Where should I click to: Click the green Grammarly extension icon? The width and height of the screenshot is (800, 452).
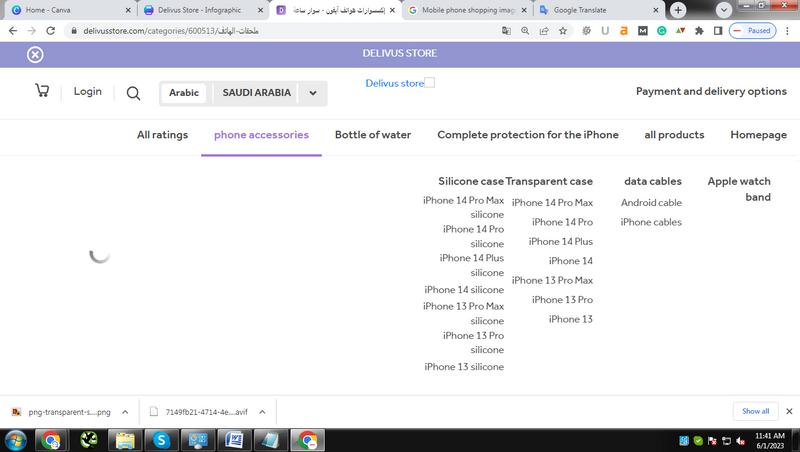click(x=661, y=31)
